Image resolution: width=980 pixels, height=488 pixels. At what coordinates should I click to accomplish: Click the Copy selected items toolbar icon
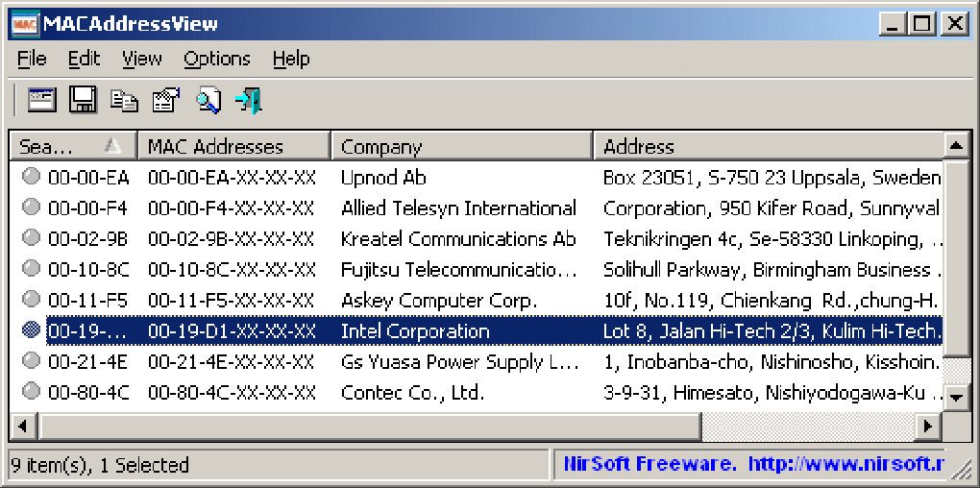124,101
